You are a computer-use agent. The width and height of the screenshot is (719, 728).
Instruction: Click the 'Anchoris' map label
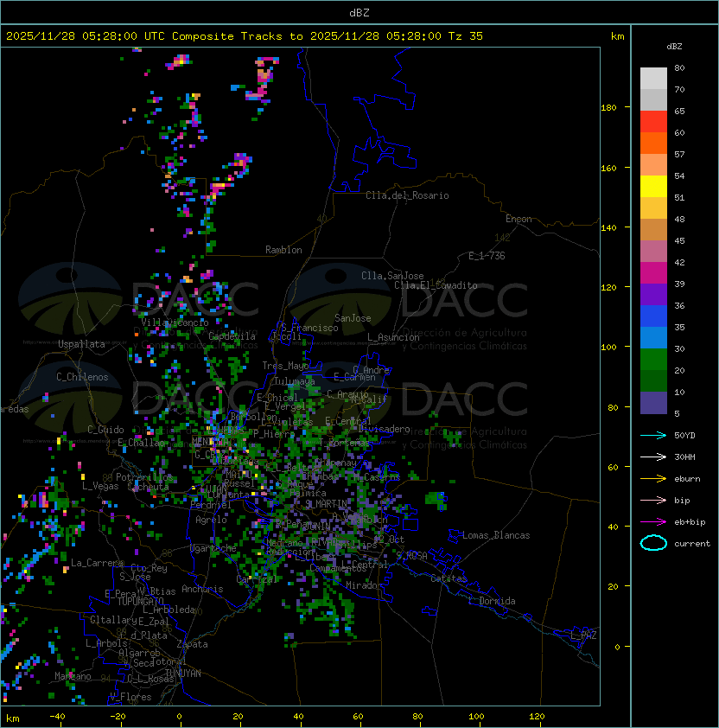point(202,589)
